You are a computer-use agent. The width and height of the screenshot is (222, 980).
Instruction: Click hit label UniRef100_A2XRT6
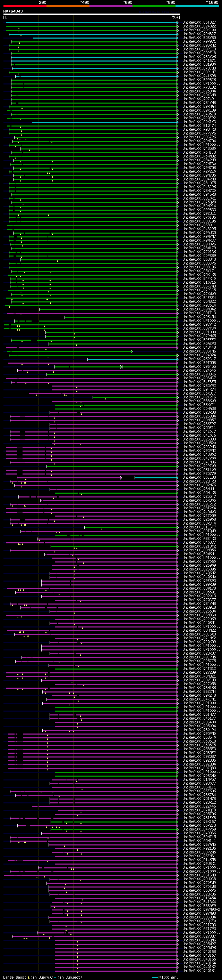pyautogui.click(x=199, y=398)
